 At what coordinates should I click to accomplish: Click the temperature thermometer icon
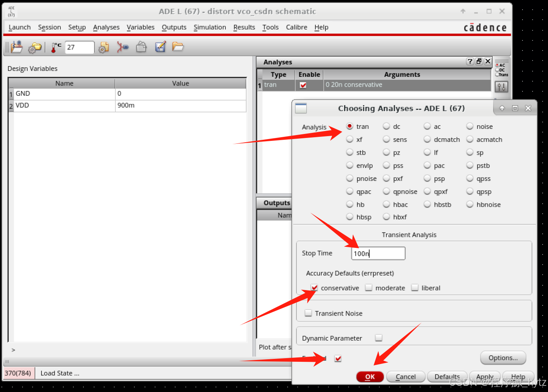coord(56,48)
